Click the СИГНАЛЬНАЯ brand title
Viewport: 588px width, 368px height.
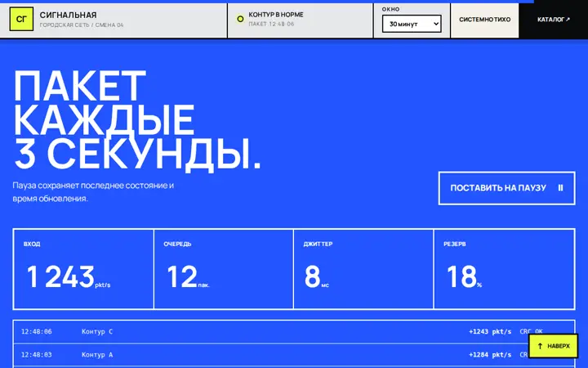click(x=69, y=15)
